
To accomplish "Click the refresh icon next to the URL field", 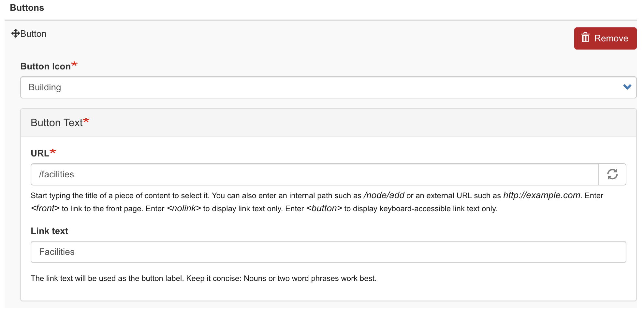I will [x=612, y=174].
